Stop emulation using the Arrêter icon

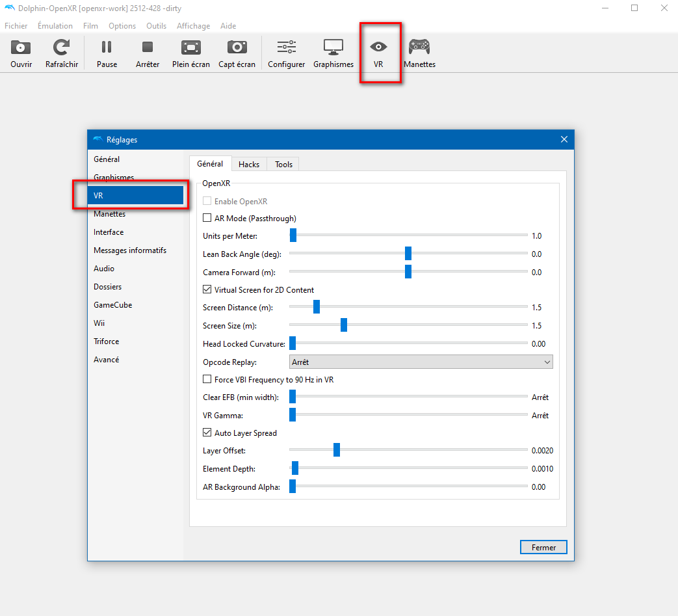(x=148, y=47)
